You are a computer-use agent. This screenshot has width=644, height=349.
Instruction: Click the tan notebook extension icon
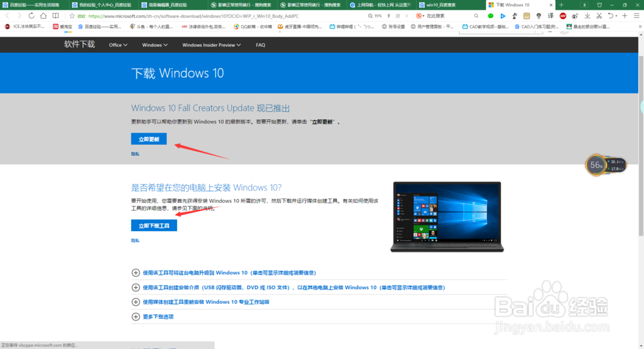click(x=527, y=16)
